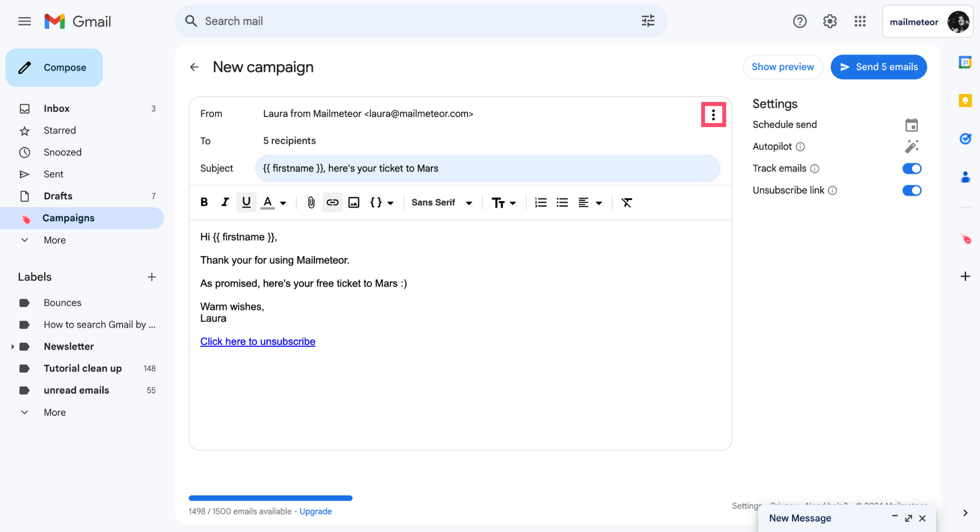Open the Google apps grid

pos(860,21)
